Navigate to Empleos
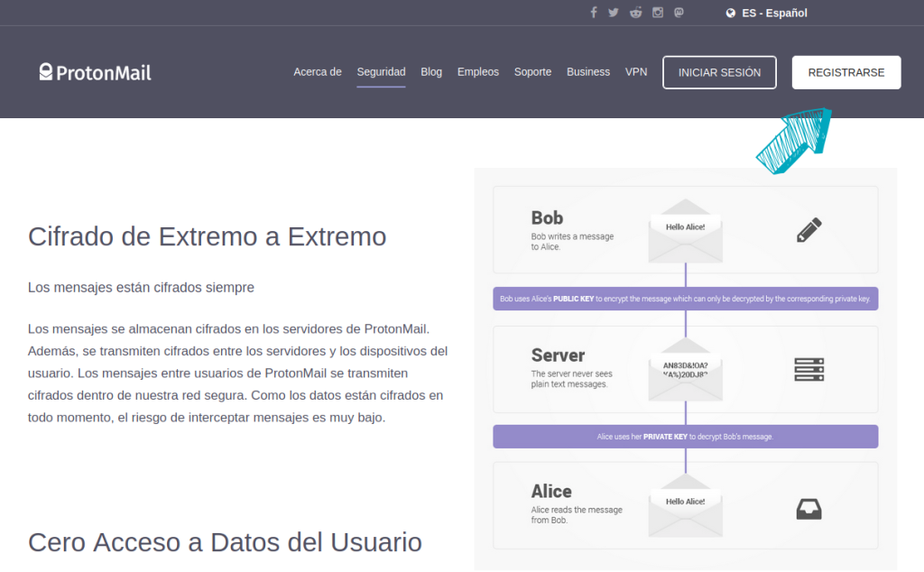 click(x=478, y=72)
